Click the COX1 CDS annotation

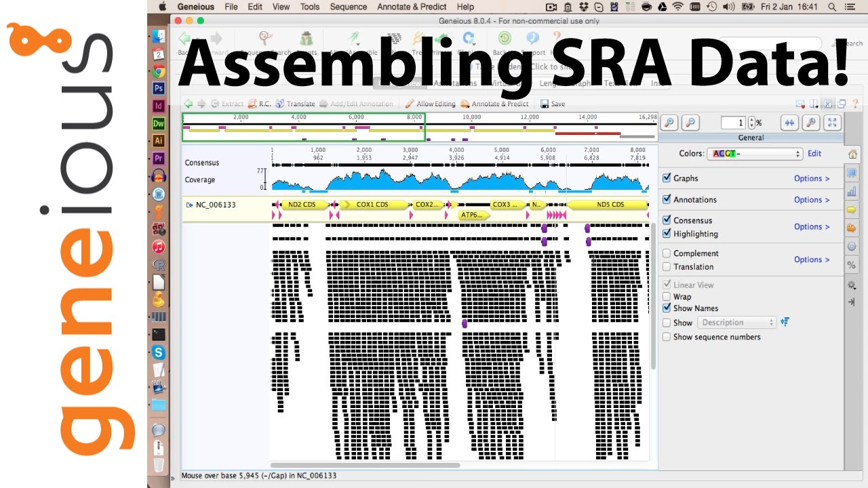click(374, 204)
